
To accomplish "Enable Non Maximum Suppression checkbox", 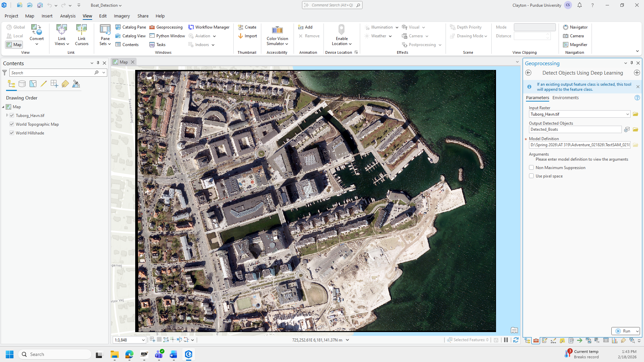I will click(x=531, y=168).
